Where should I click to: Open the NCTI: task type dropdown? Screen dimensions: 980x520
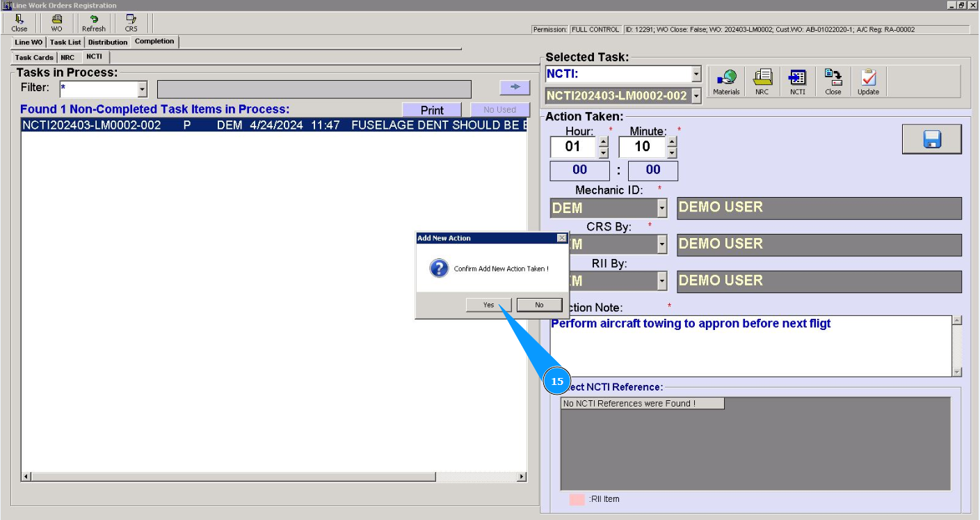coord(697,74)
